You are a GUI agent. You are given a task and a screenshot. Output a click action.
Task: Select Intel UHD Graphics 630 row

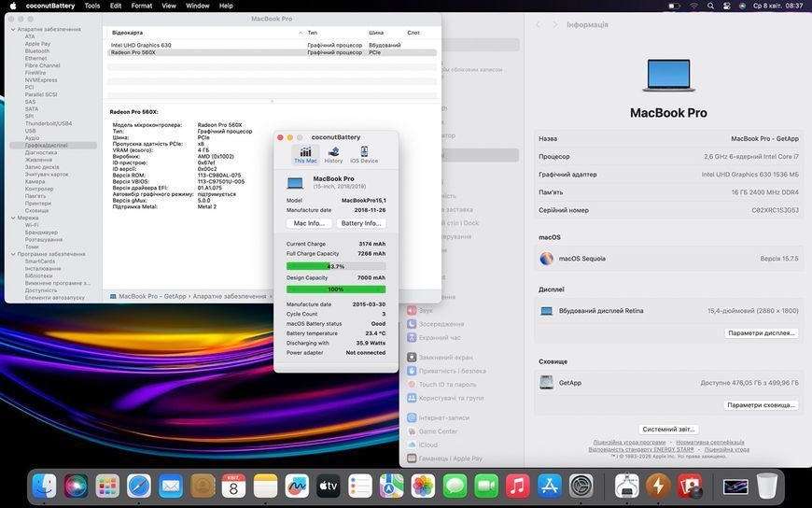pyautogui.click(x=272, y=45)
